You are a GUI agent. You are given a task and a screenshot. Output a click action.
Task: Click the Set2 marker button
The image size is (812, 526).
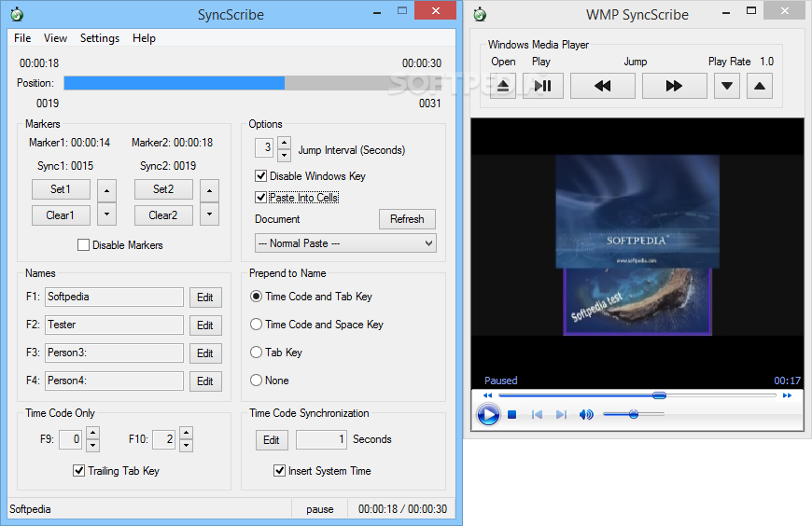pos(163,189)
